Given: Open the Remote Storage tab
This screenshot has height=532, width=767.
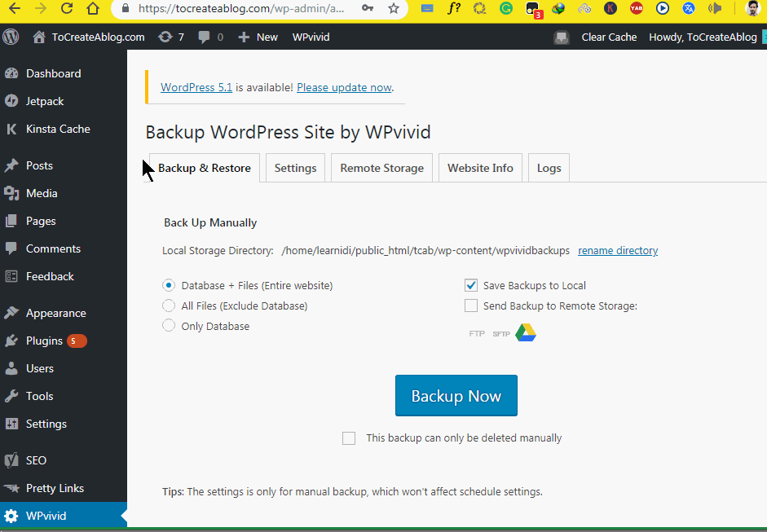Looking at the screenshot, I should (382, 168).
